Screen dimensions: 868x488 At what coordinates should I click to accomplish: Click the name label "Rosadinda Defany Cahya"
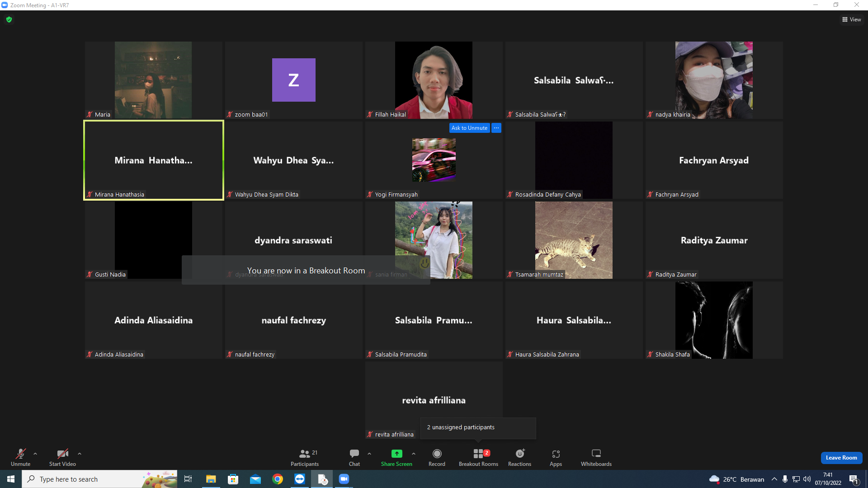(x=548, y=195)
